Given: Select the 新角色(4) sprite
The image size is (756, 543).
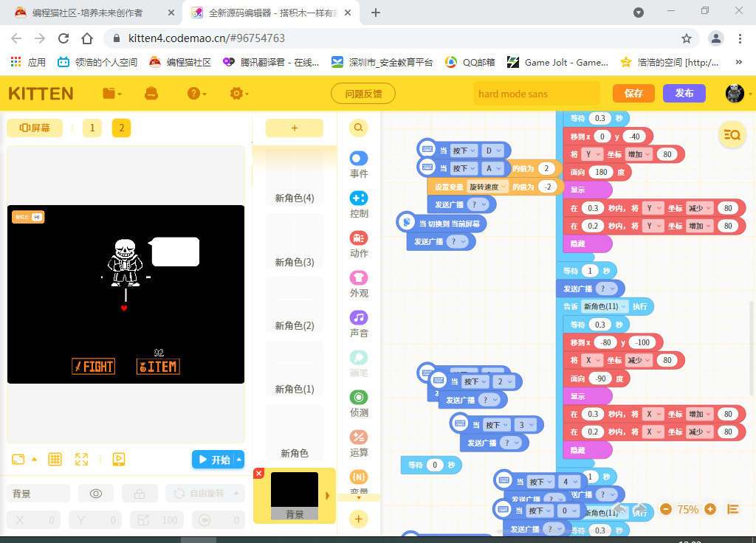Looking at the screenshot, I should pos(294,176).
